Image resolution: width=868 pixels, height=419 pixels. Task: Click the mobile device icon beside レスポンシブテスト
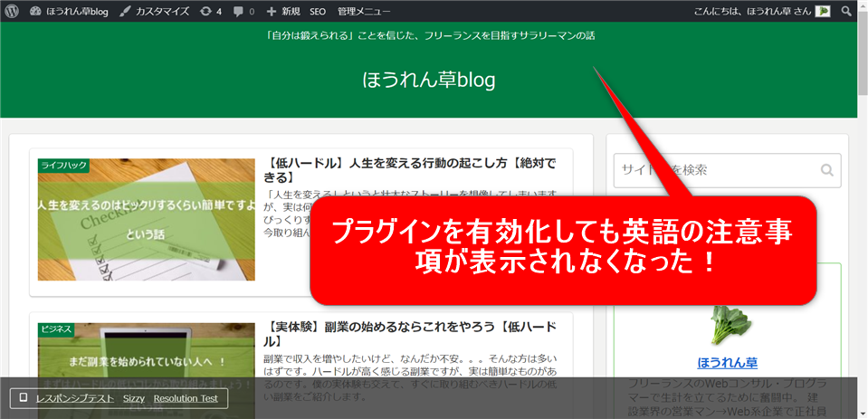tap(24, 397)
